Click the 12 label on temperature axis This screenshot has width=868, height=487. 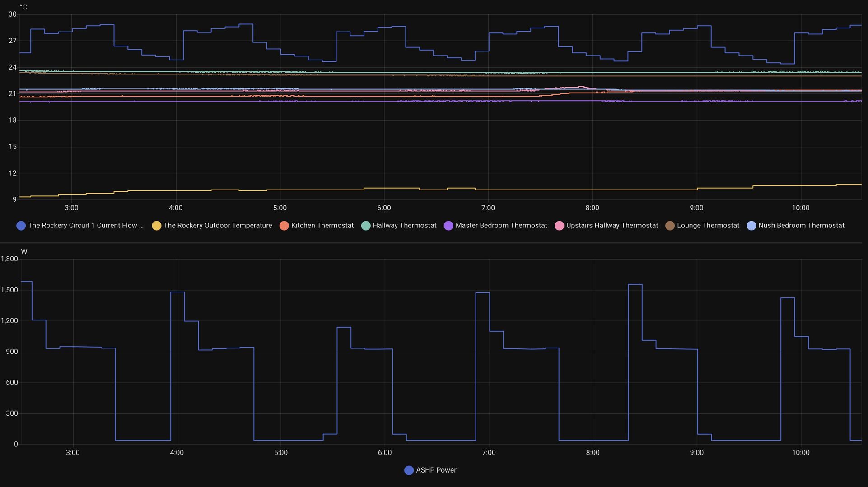click(13, 173)
